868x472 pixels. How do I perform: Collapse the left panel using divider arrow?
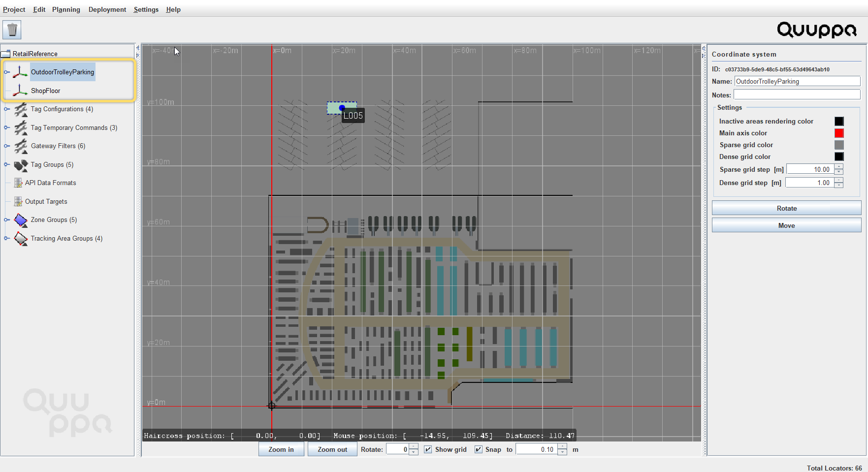pyautogui.click(x=138, y=48)
